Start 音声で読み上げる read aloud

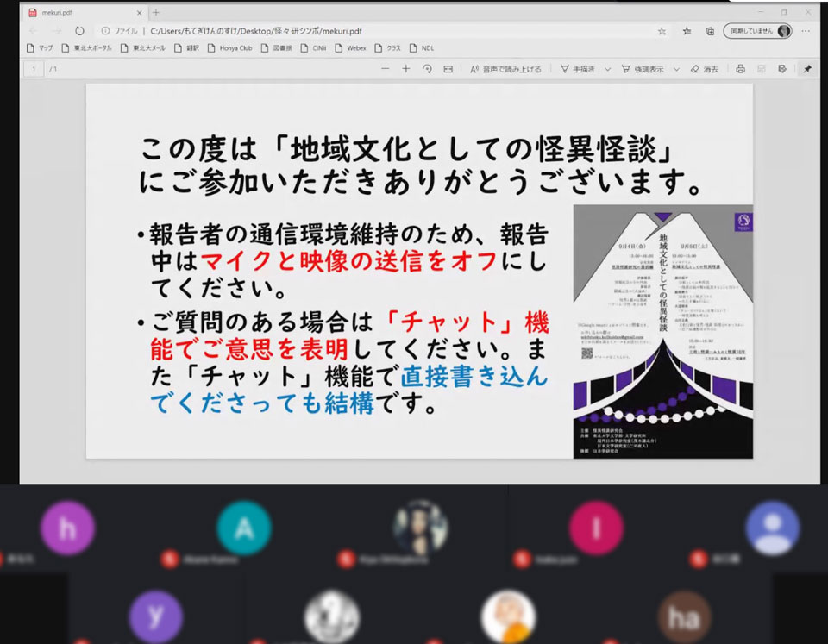click(505, 69)
